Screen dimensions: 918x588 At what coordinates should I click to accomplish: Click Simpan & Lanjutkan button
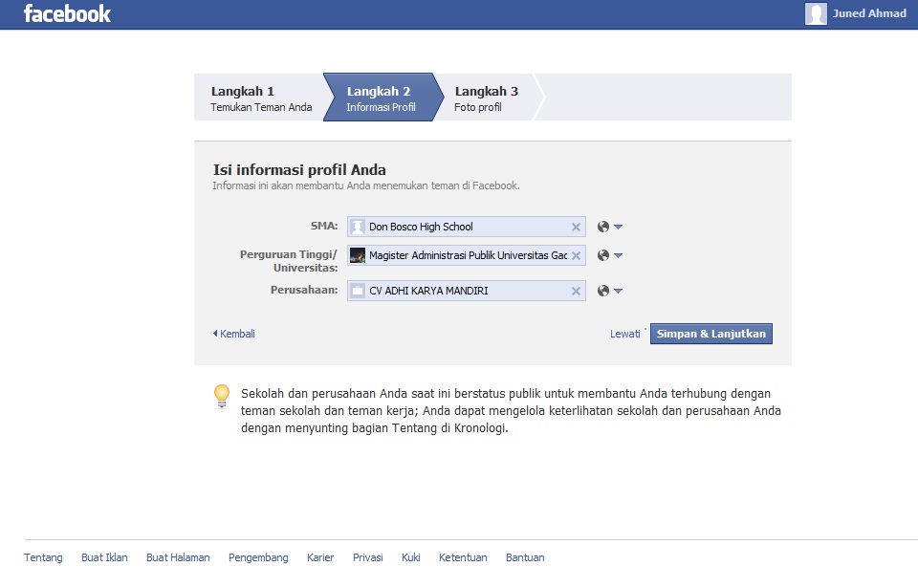coord(710,334)
